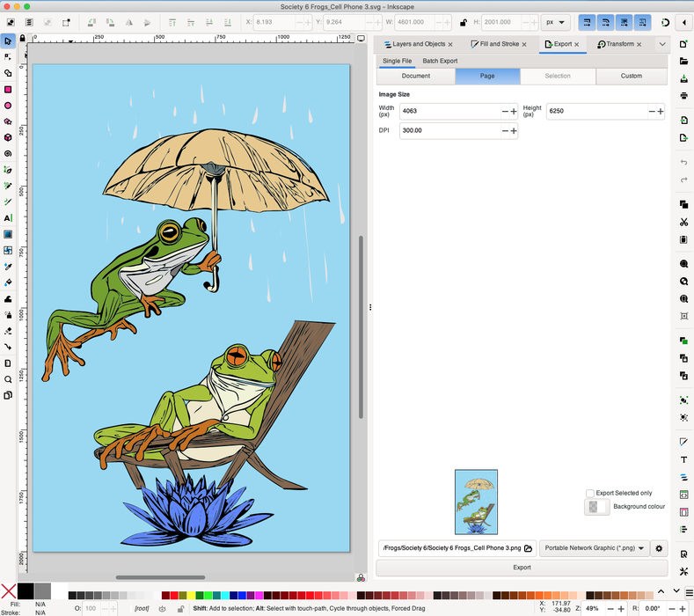Open display options menu above scrollbar

pyautogui.click(x=362, y=39)
